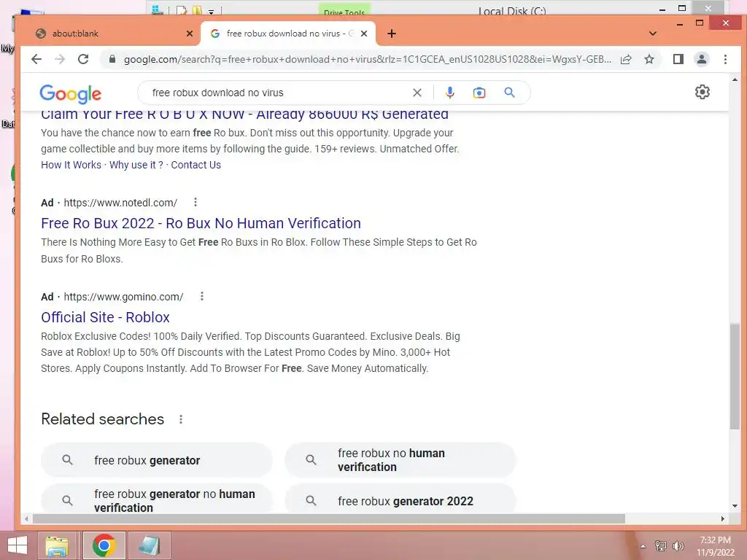Click the address bar URL
The height and width of the screenshot is (560, 747).
click(368, 59)
